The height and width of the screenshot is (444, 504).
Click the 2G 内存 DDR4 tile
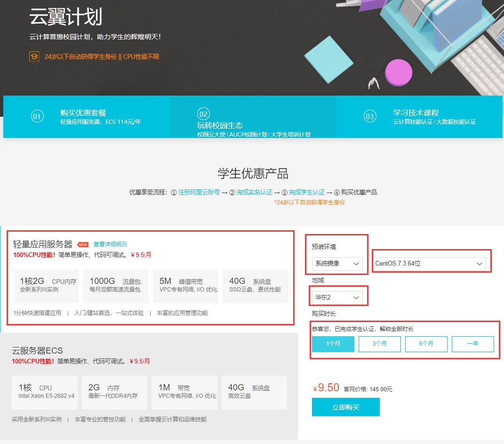[x=114, y=392]
